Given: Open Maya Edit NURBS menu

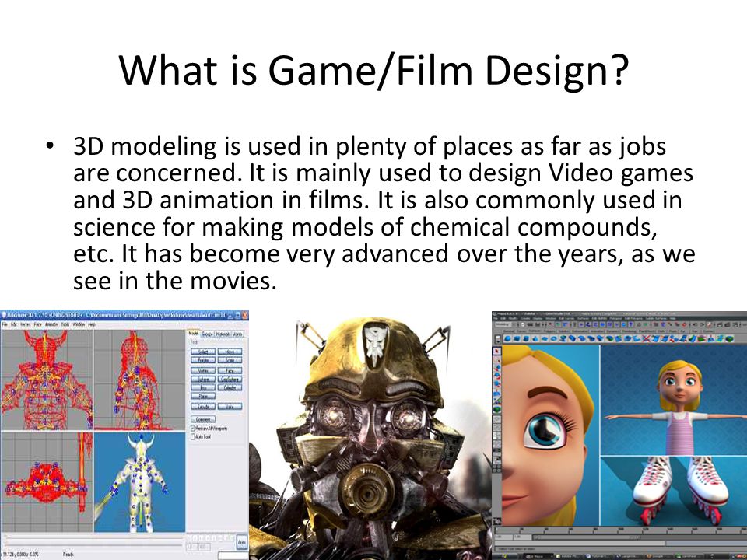Looking at the screenshot, I should (x=599, y=318).
